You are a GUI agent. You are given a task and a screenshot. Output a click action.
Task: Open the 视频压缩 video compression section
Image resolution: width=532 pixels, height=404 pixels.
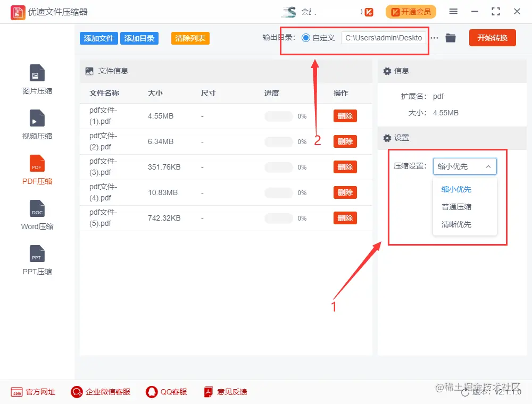[x=37, y=125]
